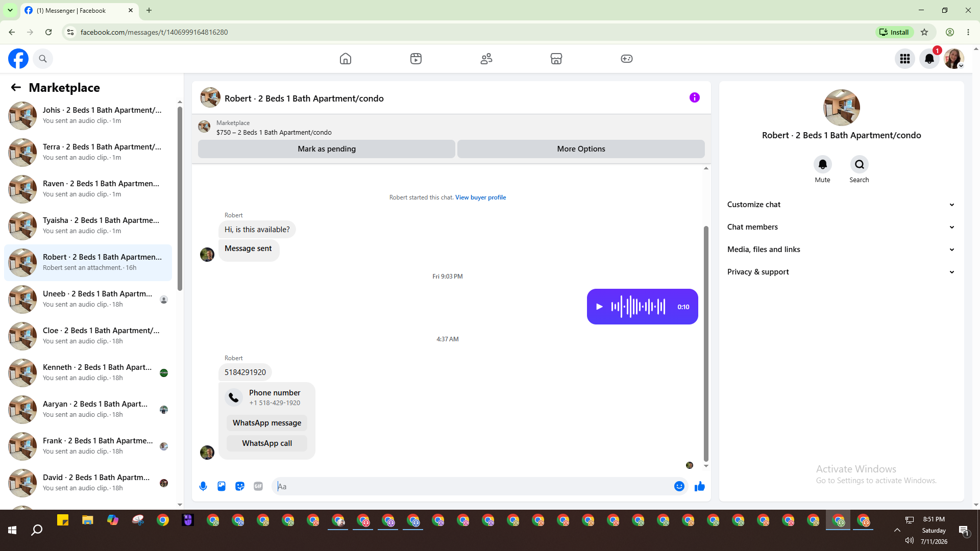Open Terra chat conversation
Image resolution: width=980 pixels, height=551 pixels.
[88, 153]
